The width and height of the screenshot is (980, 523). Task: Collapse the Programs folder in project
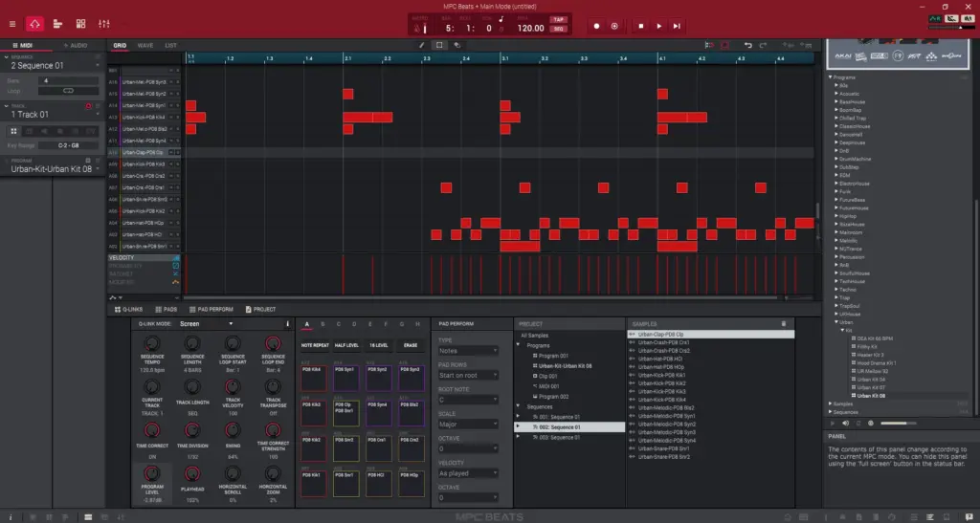pyautogui.click(x=518, y=345)
